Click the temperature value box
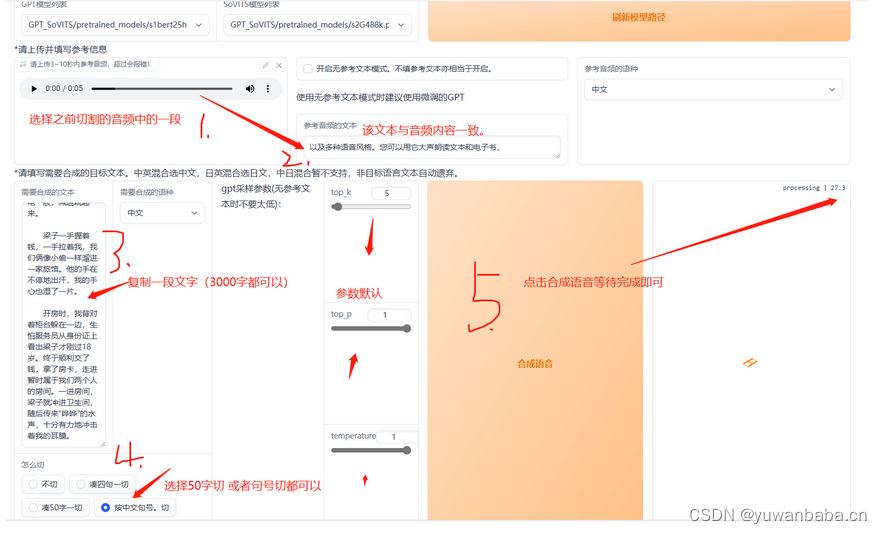This screenshot has height=534, width=882. [397, 437]
